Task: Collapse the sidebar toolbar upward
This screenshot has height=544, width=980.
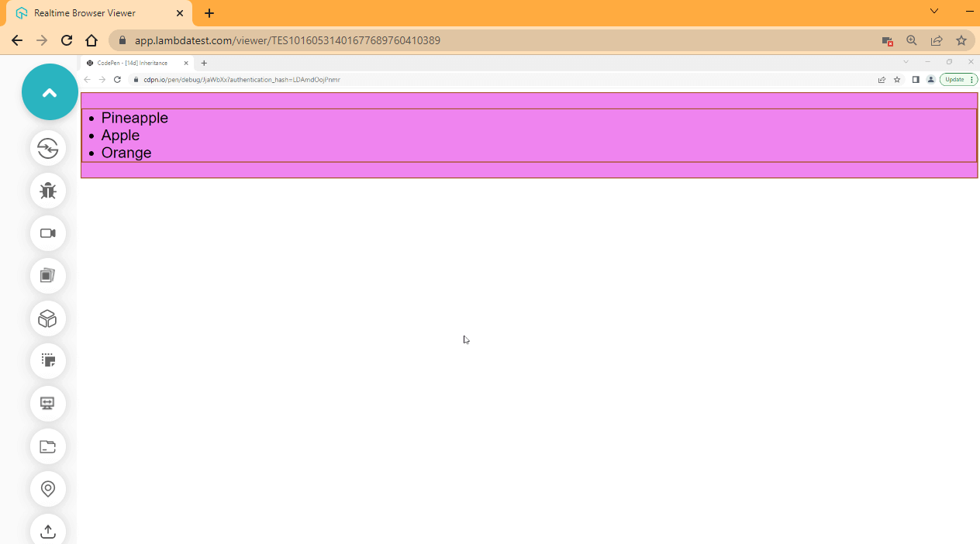Action: 49,91
